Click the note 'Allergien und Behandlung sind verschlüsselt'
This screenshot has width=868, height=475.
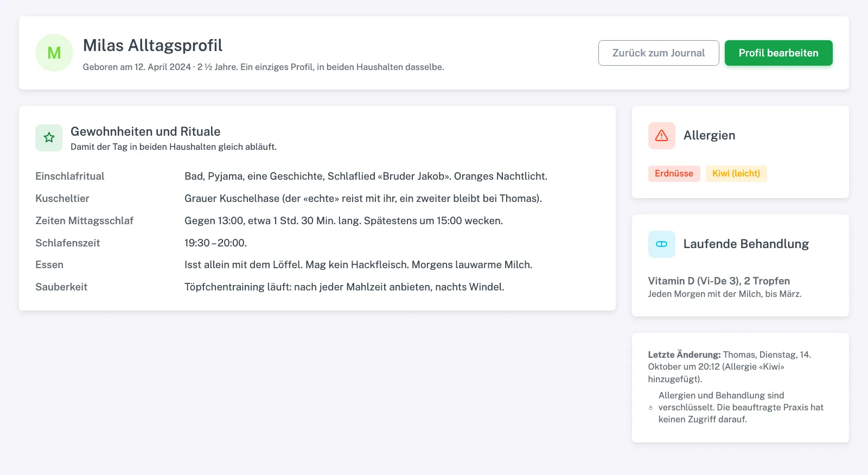[741, 407]
